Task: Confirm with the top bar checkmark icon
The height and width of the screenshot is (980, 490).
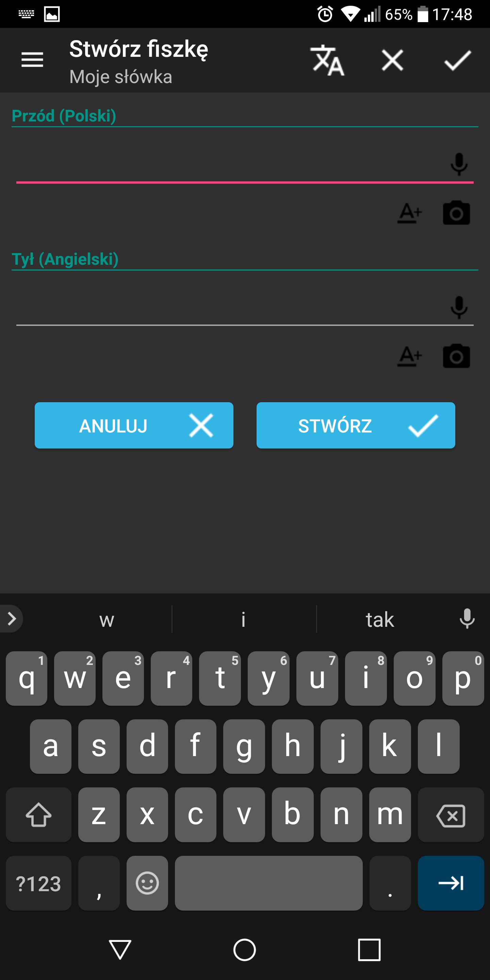Action: pyautogui.click(x=458, y=60)
